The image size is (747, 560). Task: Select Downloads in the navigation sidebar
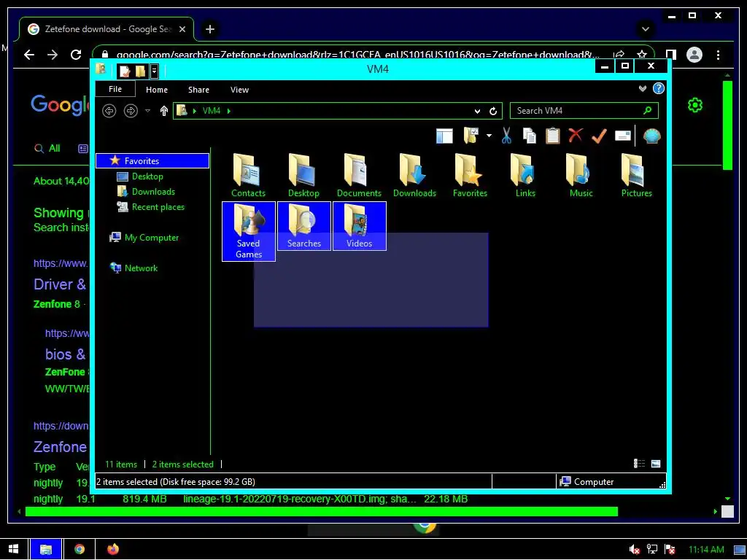(x=153, y=192)
